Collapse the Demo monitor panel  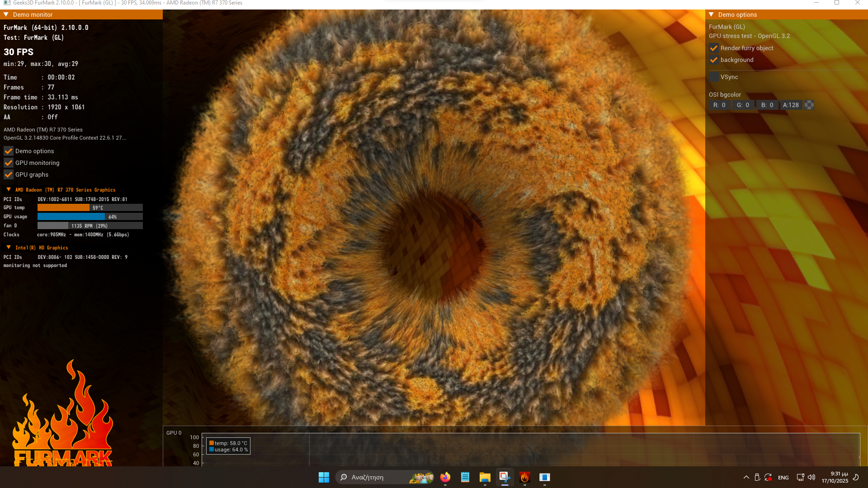[x=6, y=14]
